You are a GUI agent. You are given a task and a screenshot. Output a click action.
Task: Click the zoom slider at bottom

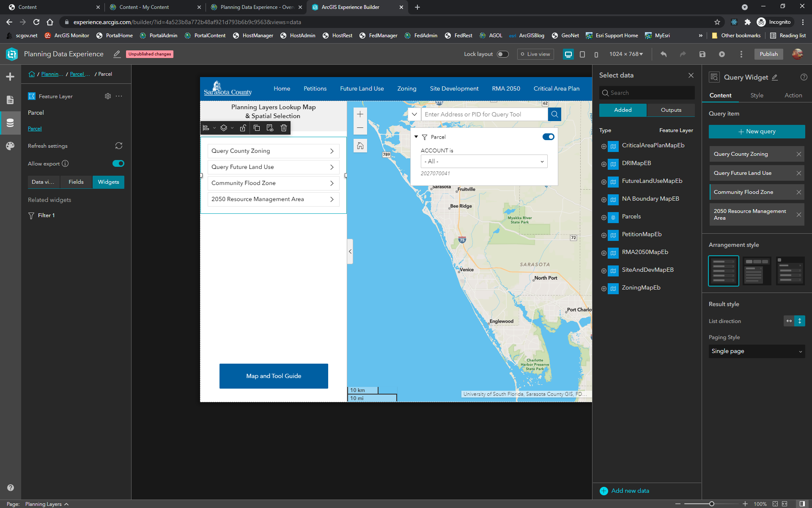pyautogui.click(x=712, y=504)
